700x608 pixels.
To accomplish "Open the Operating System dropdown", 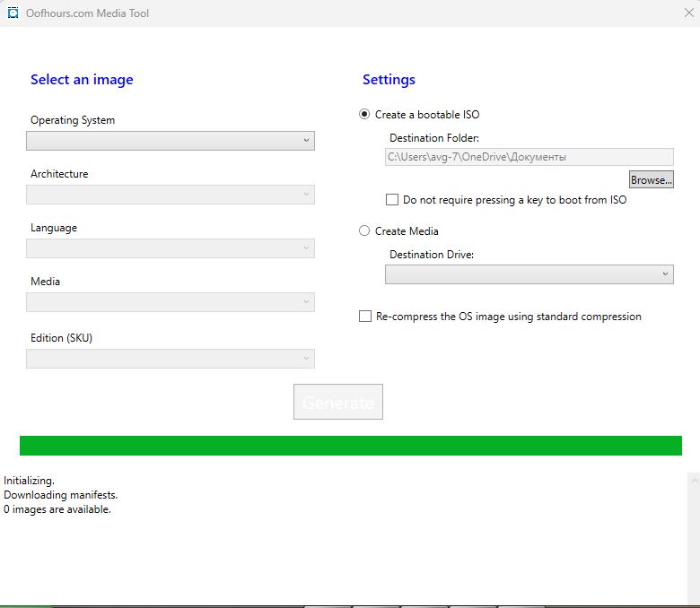I will click(x=171, y=141).
